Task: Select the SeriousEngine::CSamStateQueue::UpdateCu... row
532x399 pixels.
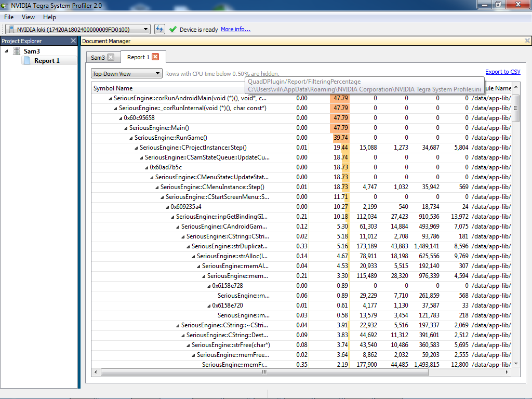Action: coord(301,157)
